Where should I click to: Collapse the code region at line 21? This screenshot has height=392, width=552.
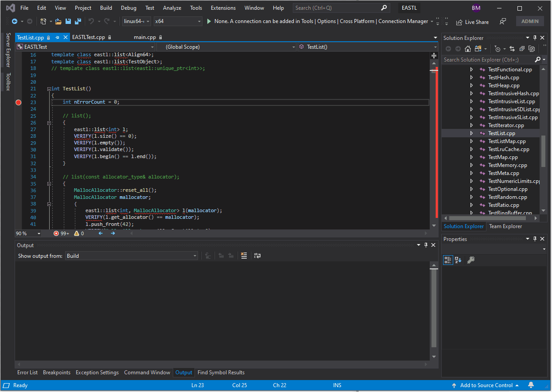pos(49,88)
